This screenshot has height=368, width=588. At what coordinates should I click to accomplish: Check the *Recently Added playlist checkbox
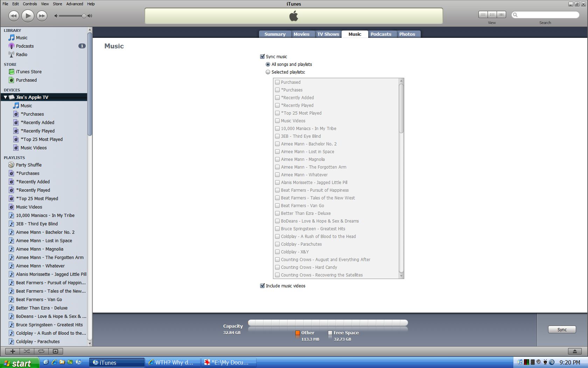[278, 97]
